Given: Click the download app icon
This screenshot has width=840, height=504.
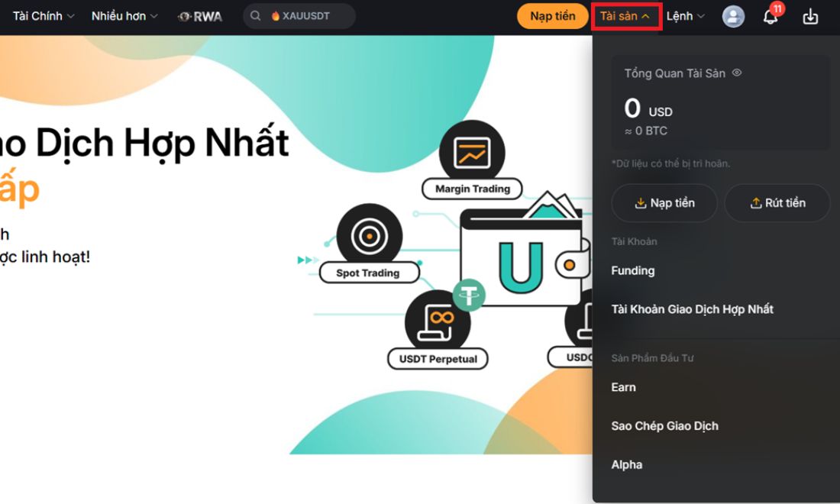Looking at the screenshot, I should tap(810, 17).
